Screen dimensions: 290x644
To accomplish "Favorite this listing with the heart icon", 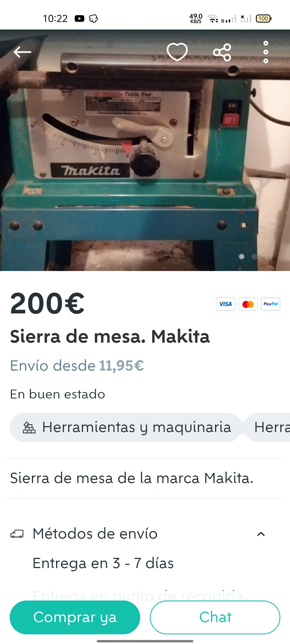I will [x=177, y=52].
